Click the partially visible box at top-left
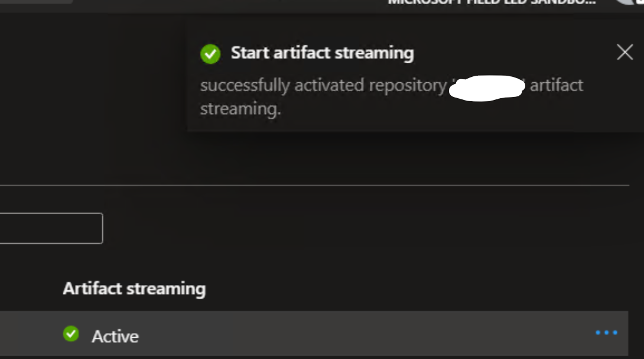 point(35,2)
